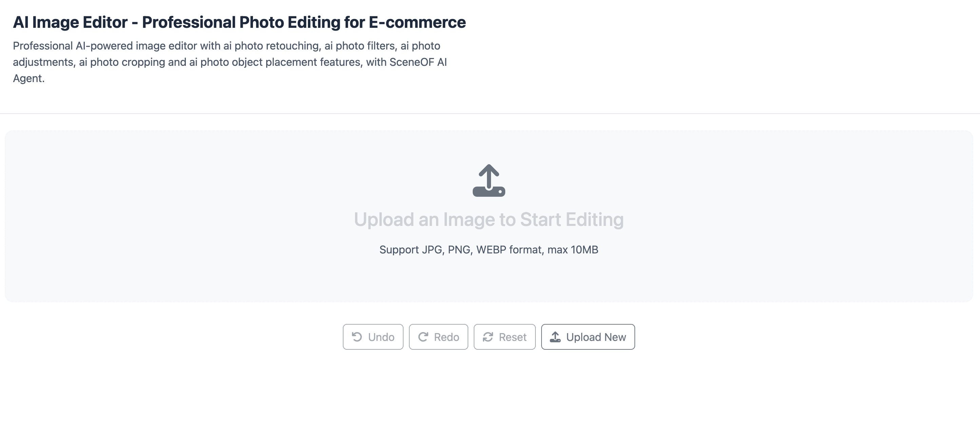Click the upload icon inside Upload New

(x=555, y=337)
